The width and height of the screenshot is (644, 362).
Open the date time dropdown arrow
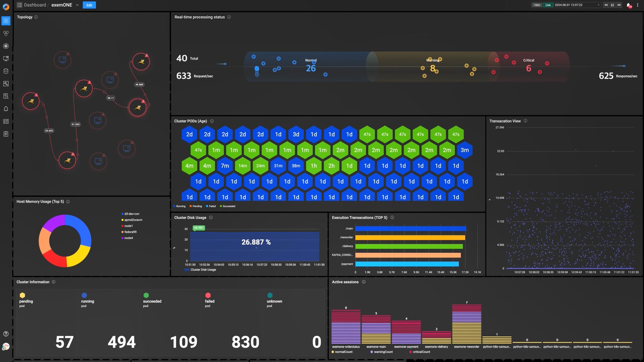(598, 5)
